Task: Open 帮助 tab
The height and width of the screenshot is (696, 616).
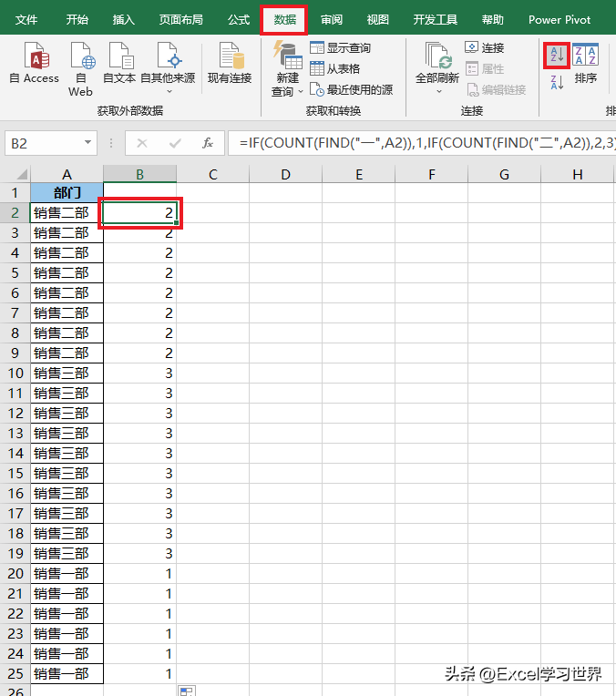Action: pos(492,19)
